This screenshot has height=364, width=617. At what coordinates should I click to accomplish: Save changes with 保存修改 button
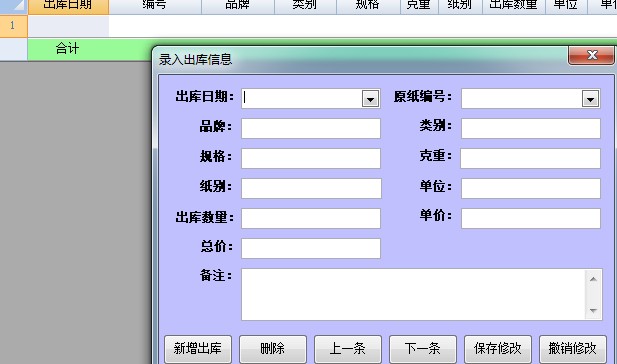(x=498, y=349)
